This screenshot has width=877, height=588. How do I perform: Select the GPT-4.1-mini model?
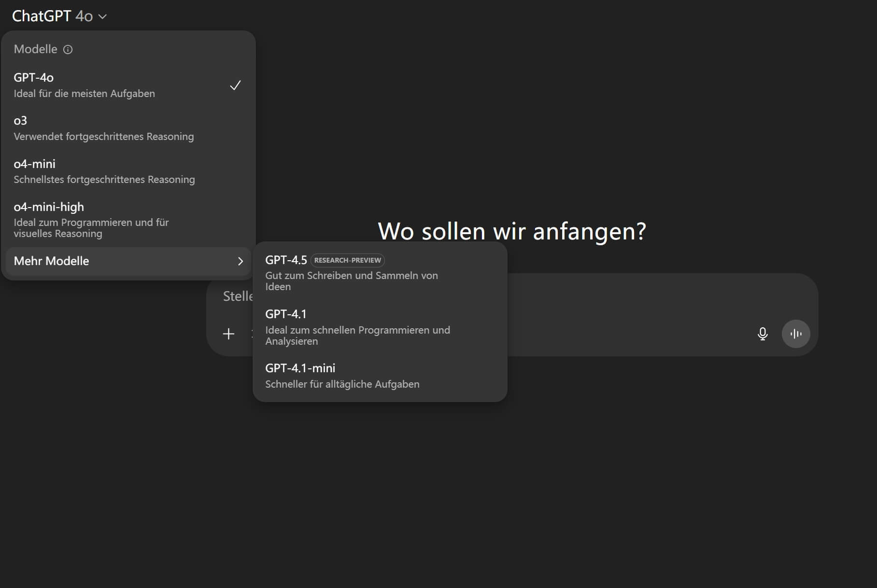point(380,376)
